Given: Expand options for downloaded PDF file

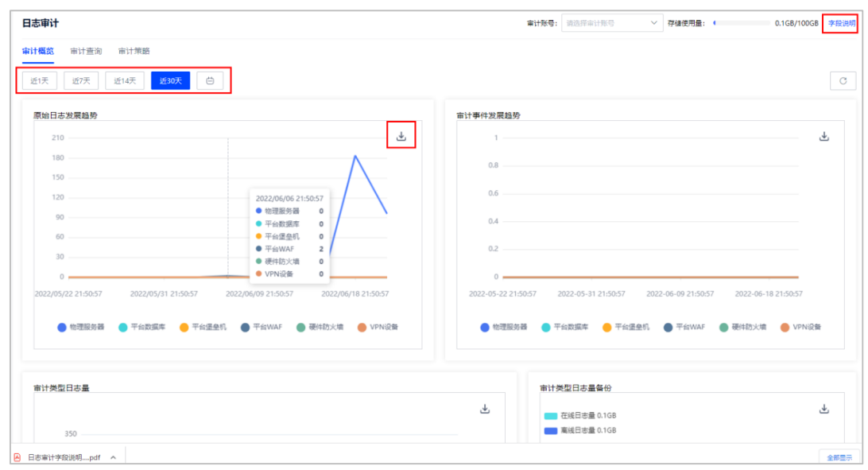Looking at the screenshot, I should pos(113,457).
